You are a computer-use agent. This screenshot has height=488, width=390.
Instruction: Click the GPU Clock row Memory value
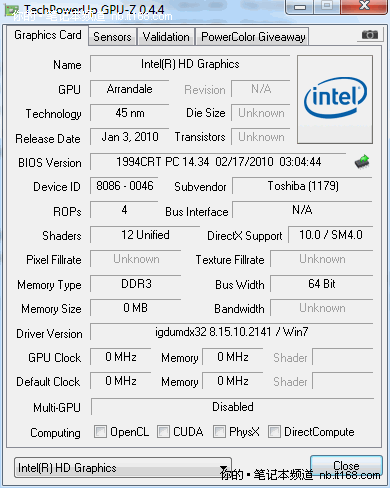coord(233,357)
